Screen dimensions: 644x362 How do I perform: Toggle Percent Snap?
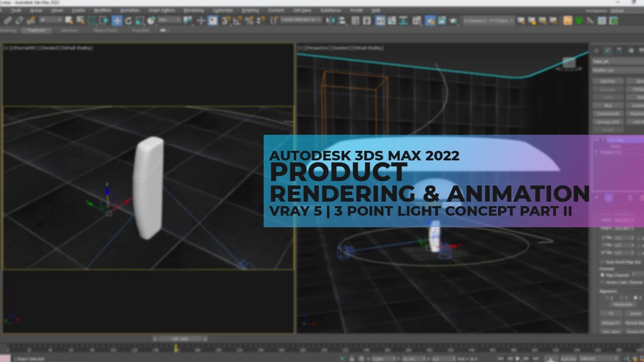click(248, 21)
